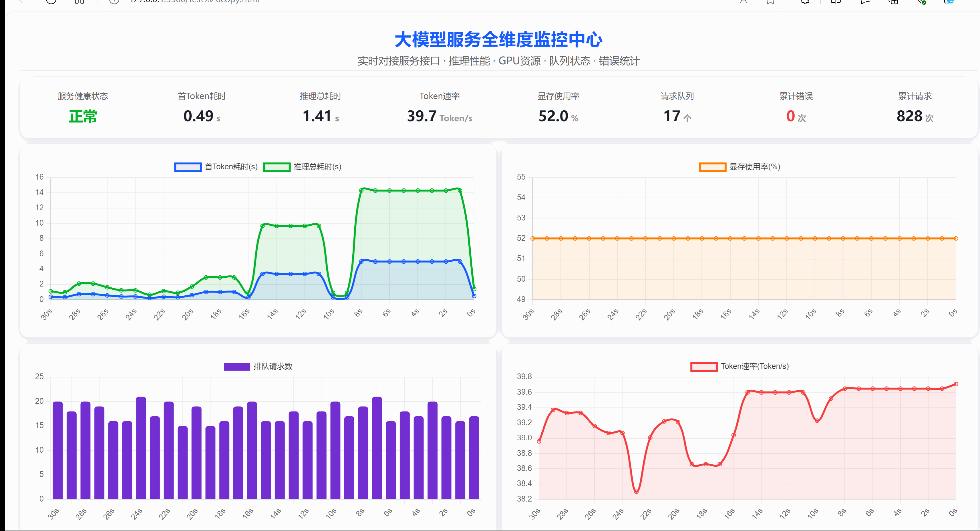This screenshot has width=980, height=531.
Task: Click the subtitle starting with 实时对接服务接口
Action: pyautogui.click(x=498, y=61)
